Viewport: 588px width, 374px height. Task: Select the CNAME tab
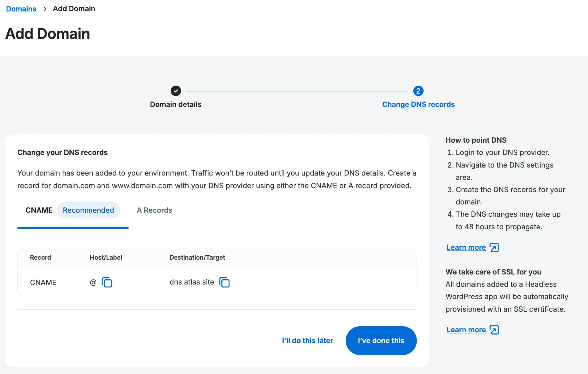39,210
